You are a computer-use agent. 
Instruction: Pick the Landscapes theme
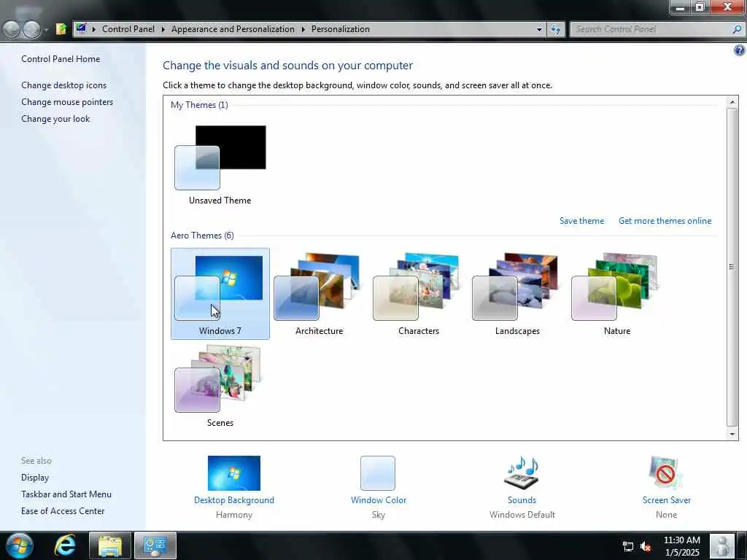517,293
